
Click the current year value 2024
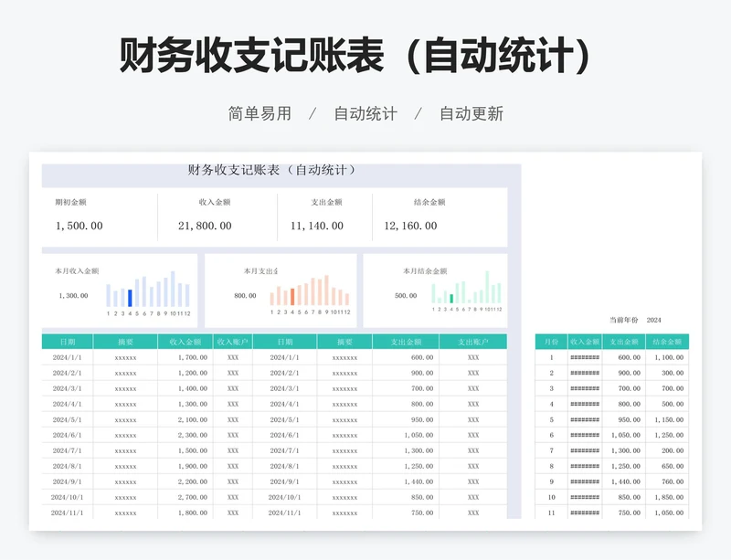click(x=653, y=320)
